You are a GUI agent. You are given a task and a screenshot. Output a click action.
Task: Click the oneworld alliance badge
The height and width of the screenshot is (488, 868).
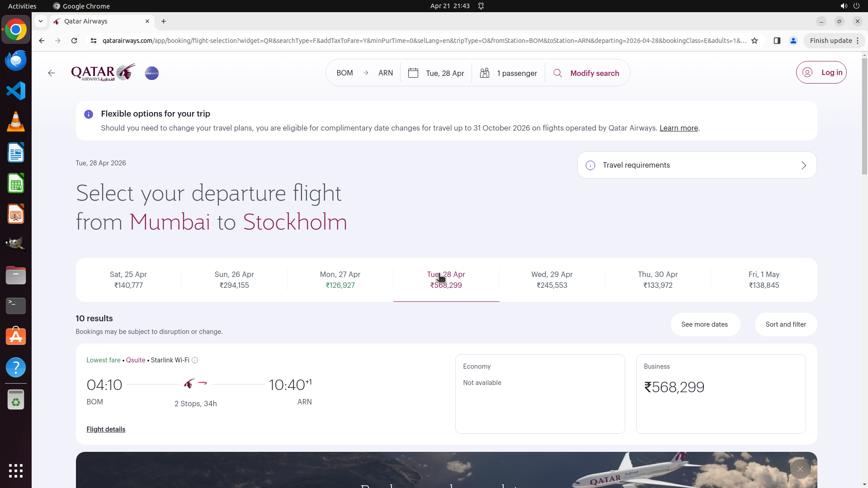152,73
